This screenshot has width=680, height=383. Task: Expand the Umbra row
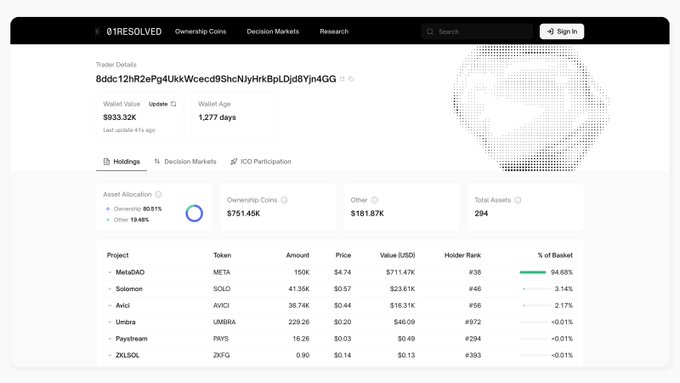click(x=109, y=322)
